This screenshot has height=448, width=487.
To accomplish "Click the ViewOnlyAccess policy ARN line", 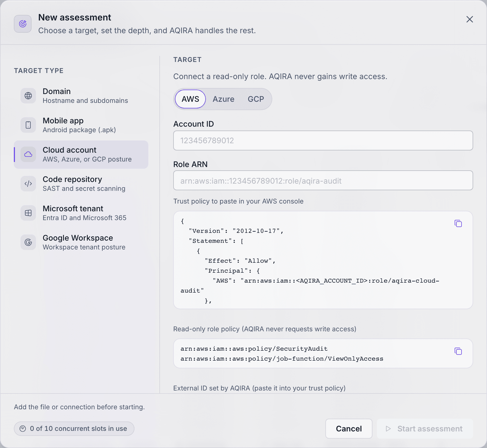I will pyautogui.click(x=282, y=359).
